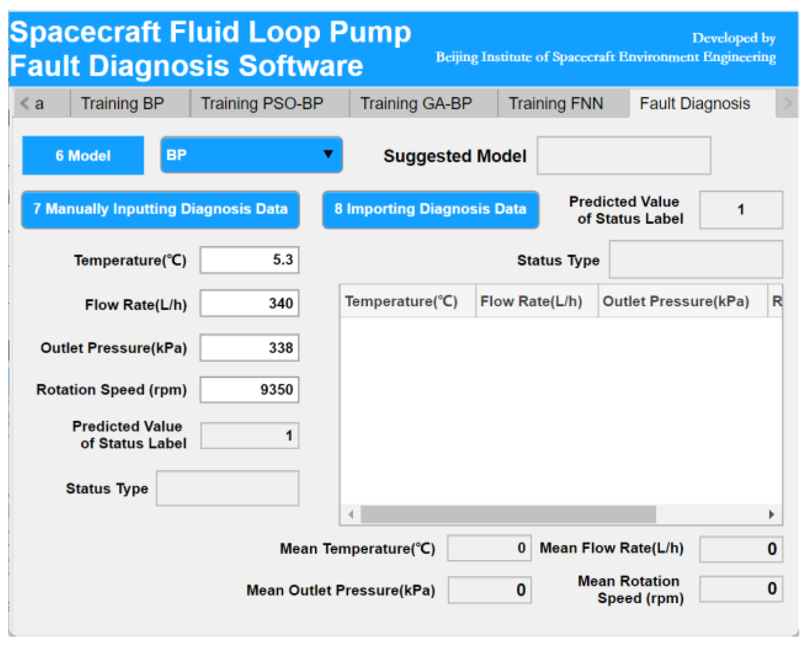
Task: Switch to the Training BP tab
Action: pyautogui.click(x=122, y=103)
